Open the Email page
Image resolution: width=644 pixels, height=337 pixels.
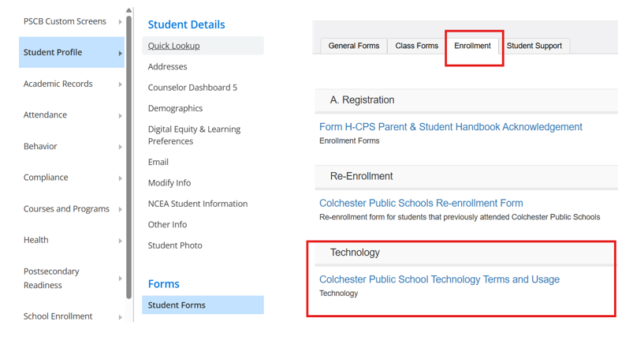158,162
